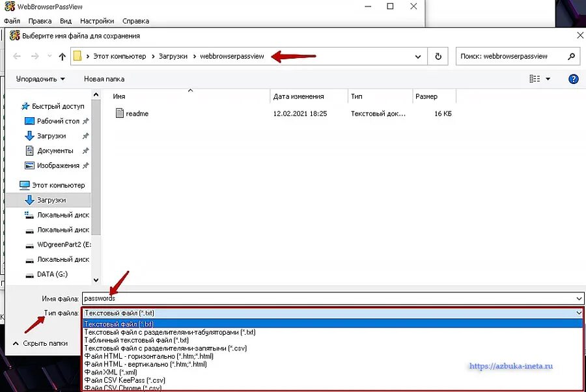Viewport: 586px width, 392px height.
Task: Open Файл menu in WebBrowserPassView window
Action: click(12, 21)
